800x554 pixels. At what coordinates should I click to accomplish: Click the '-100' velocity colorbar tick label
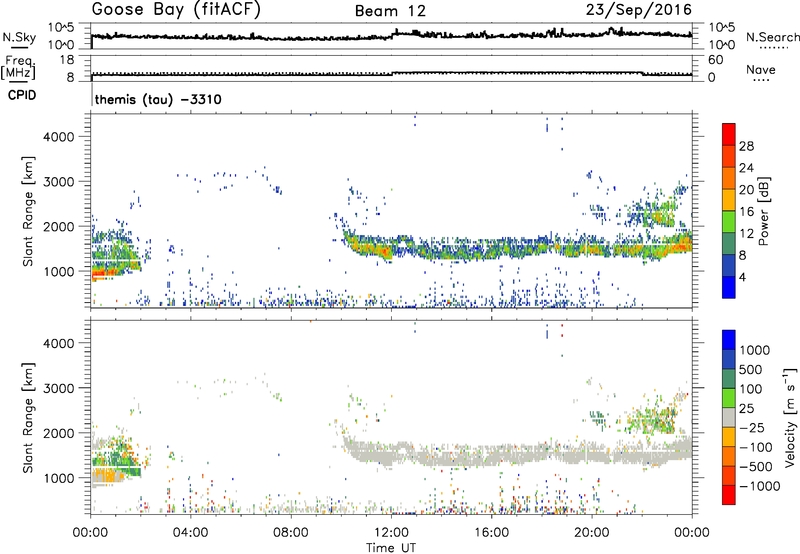(756, 447)
